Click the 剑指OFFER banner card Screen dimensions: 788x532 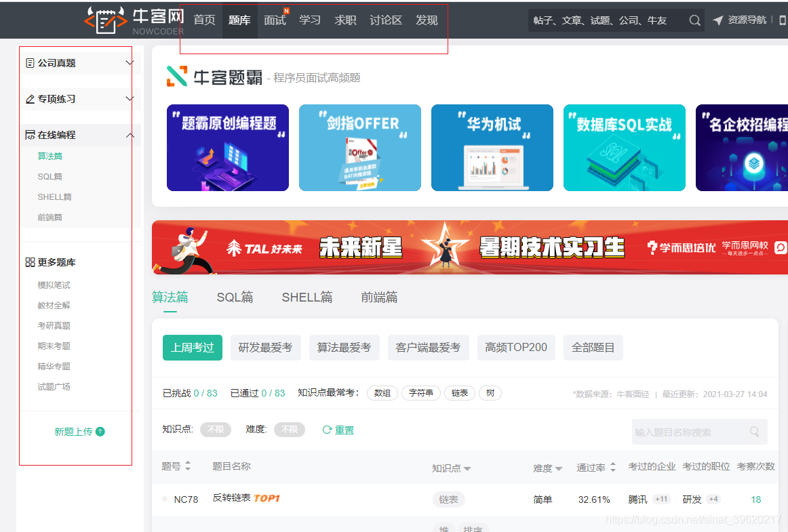coord(359,148)
